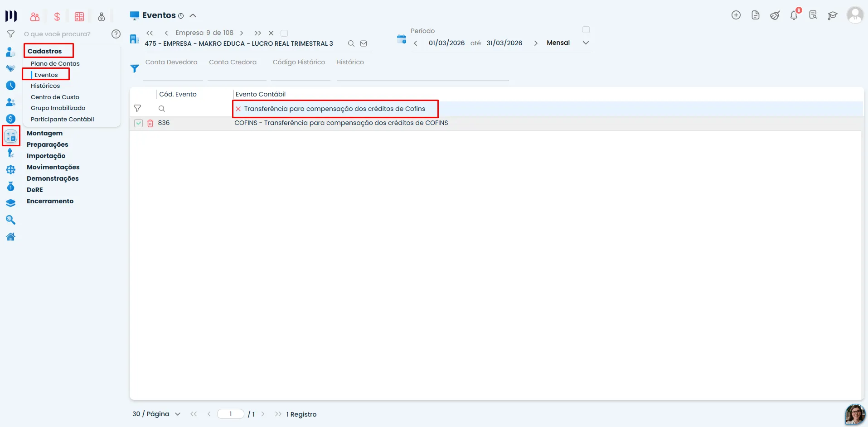The width and height of the screenshot is (868, 427).
Task: Go to previous period with left chevron
Action: tap(416, 43)
